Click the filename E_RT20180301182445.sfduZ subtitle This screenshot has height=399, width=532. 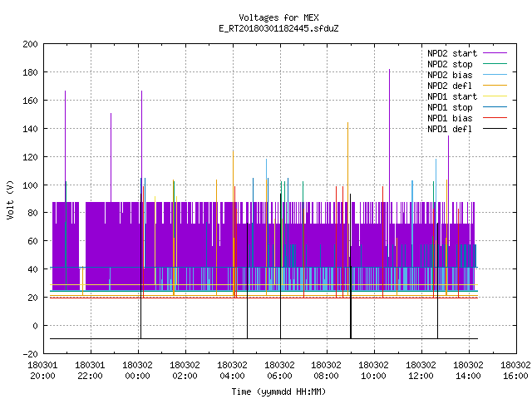(x=278, y=28)
